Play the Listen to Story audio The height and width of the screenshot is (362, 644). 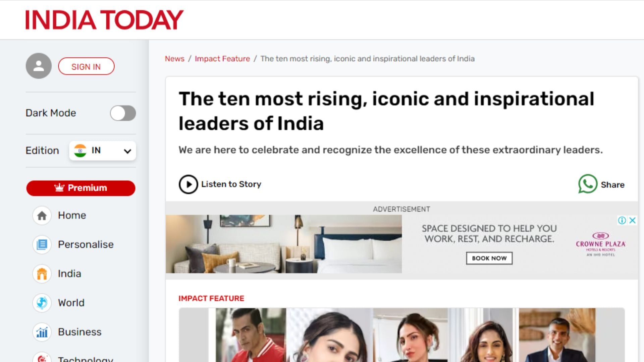[188, 184]
